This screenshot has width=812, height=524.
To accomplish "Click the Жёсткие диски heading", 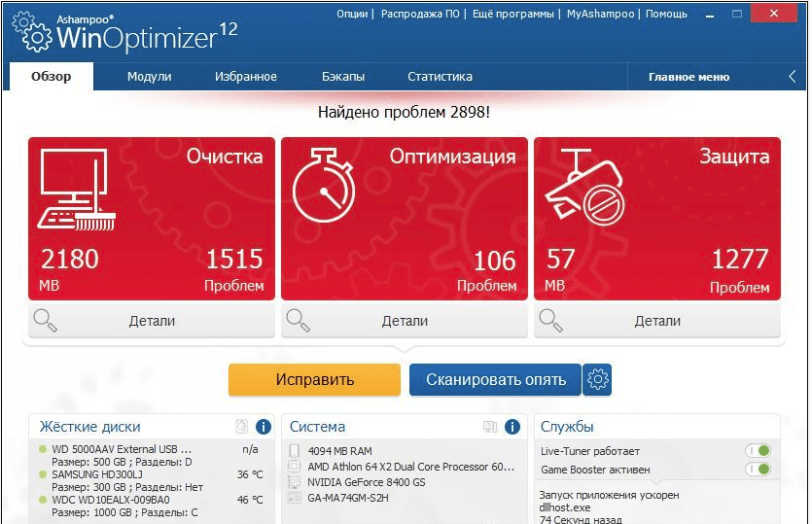I will click(x=90, y=427).
